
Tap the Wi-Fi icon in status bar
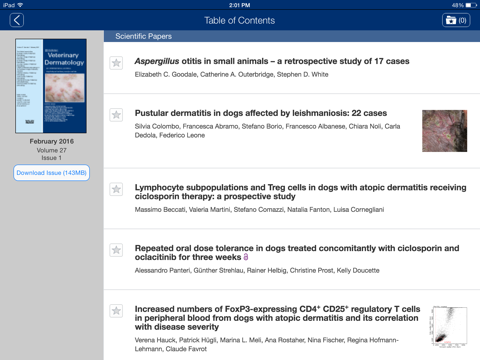point(20,5)
